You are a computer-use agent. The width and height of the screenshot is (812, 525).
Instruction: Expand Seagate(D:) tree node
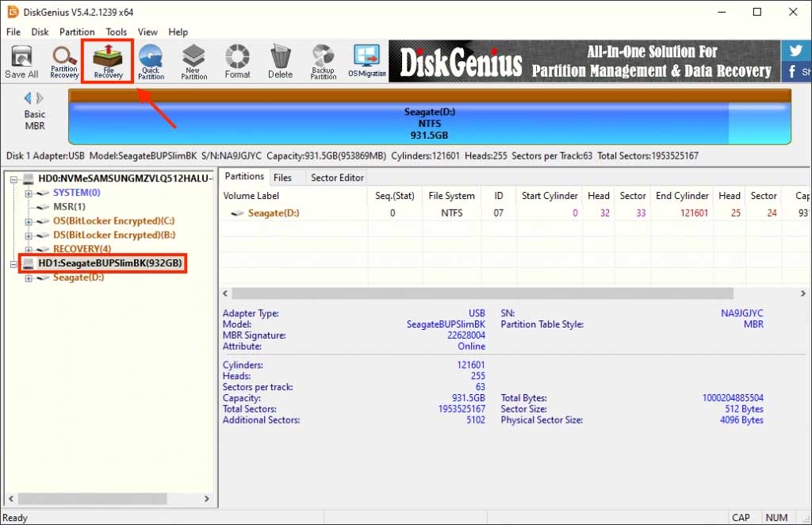[29, 278]
